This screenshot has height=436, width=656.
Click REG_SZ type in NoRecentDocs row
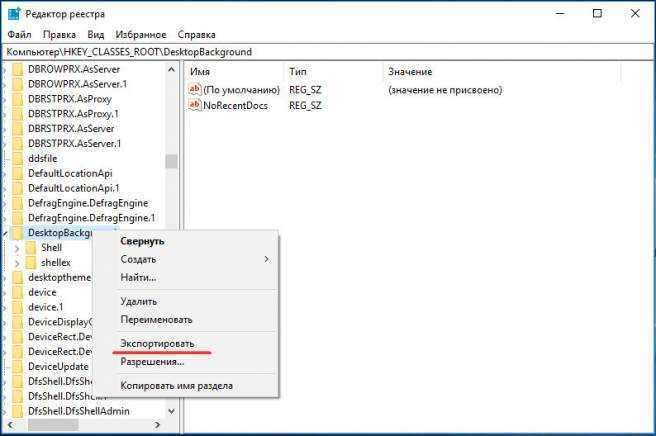point(305,105)
